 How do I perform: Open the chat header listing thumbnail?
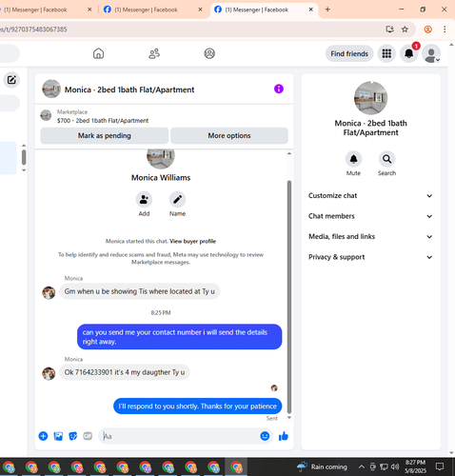click(x=51, y=89)
